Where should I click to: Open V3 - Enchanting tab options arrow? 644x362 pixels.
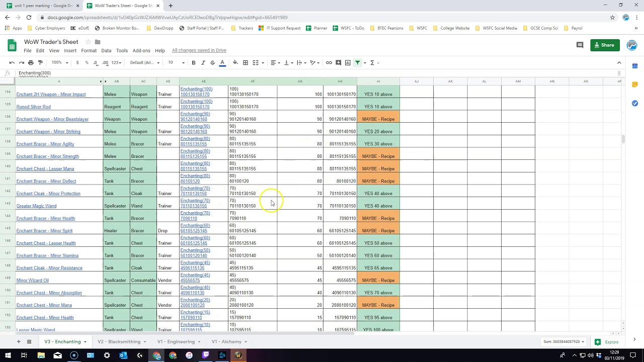pos(85,342)
